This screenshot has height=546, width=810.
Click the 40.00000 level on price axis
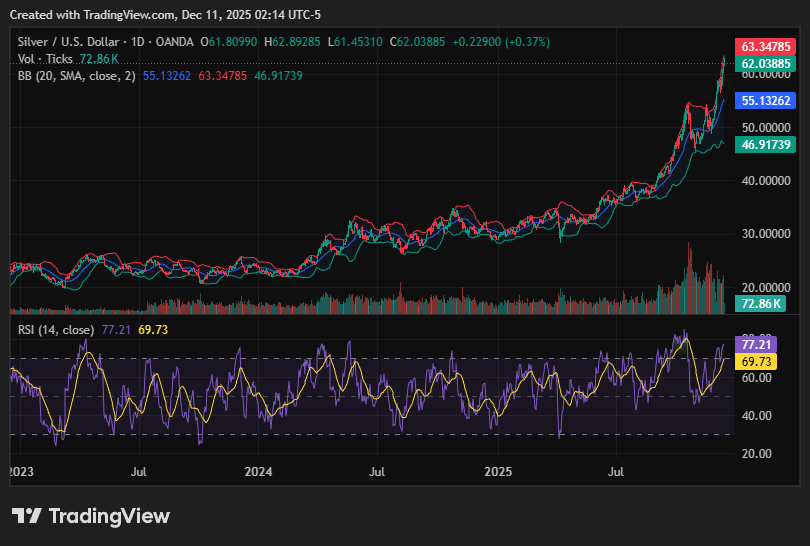pos(765,181)
